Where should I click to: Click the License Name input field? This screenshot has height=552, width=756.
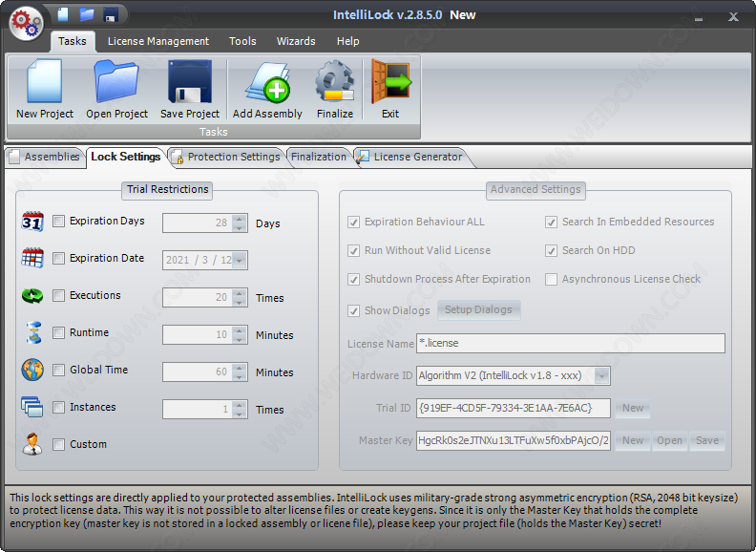[571, 343]
